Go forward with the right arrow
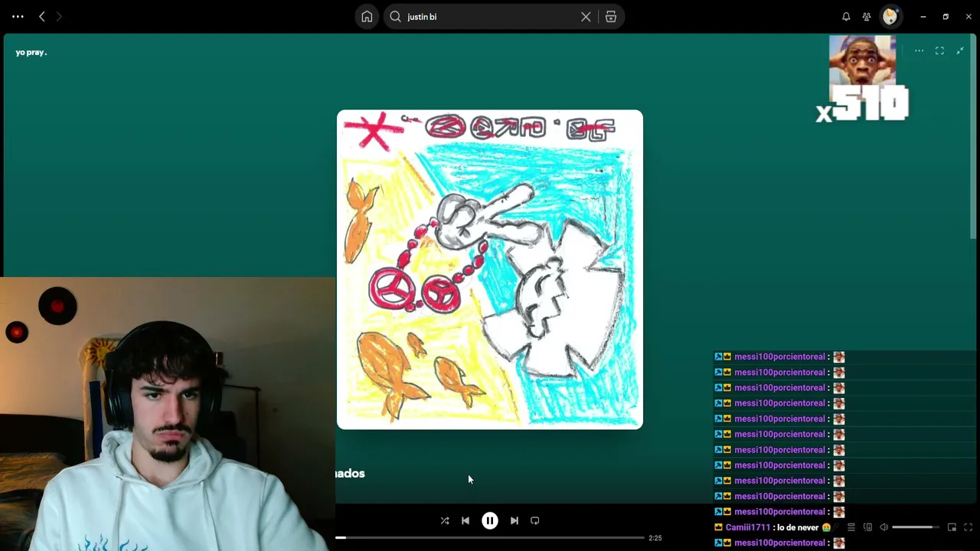The height and width of the screenshot is (551, 980). (59, 16)
